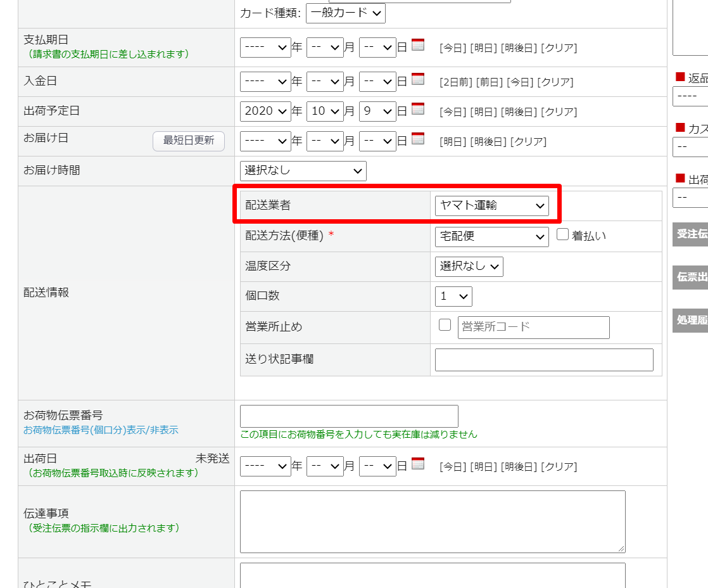This screenshot has height=588, width=708.
Task: Open the 配送業者 dropdown showing ヤマト運輸
Action: (x=491, y=205)
